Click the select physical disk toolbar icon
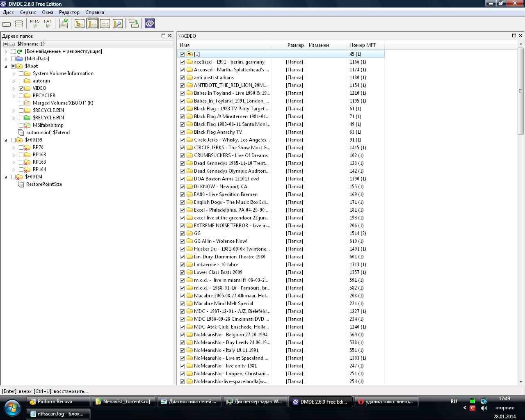 pyautogui.click(x=7, y=24)
